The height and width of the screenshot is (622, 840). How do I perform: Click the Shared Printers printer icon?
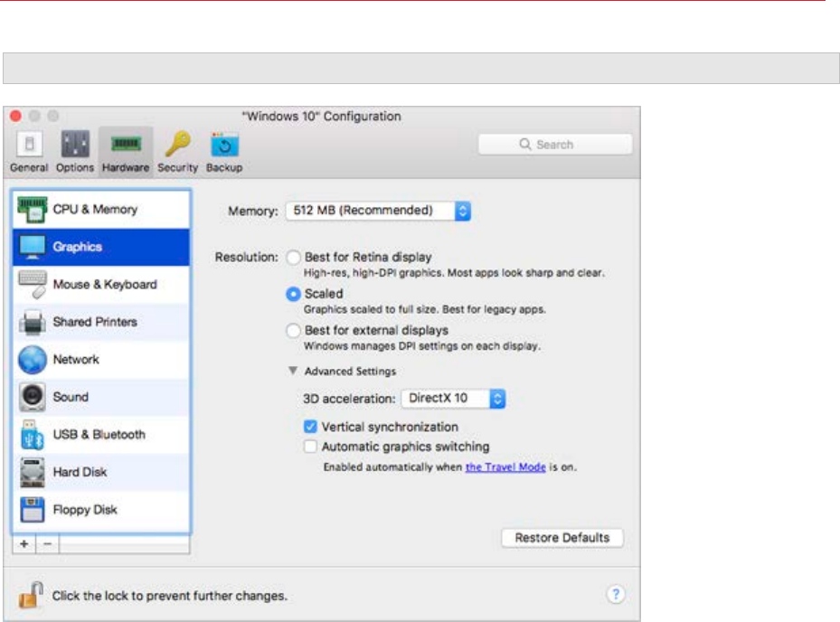[x=33, y=322]
